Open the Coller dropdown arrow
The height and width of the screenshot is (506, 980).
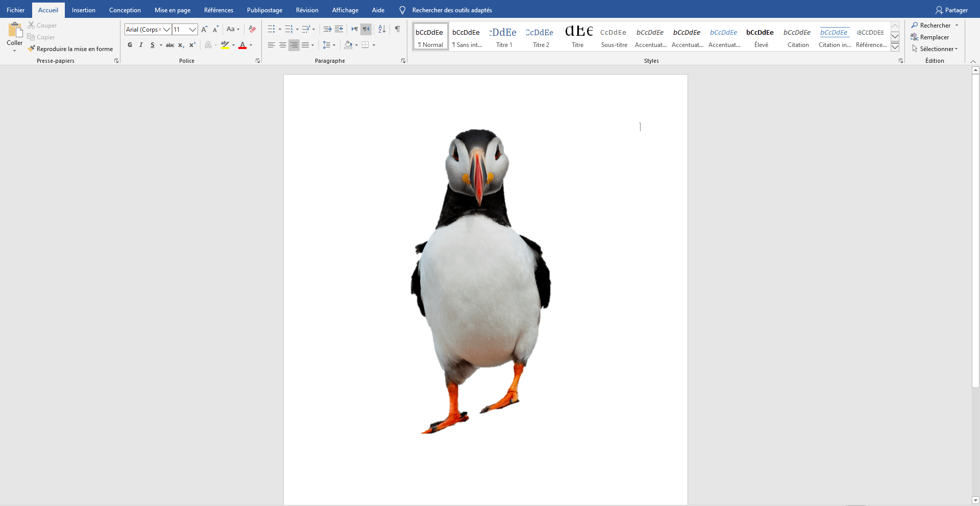point(14,51)
